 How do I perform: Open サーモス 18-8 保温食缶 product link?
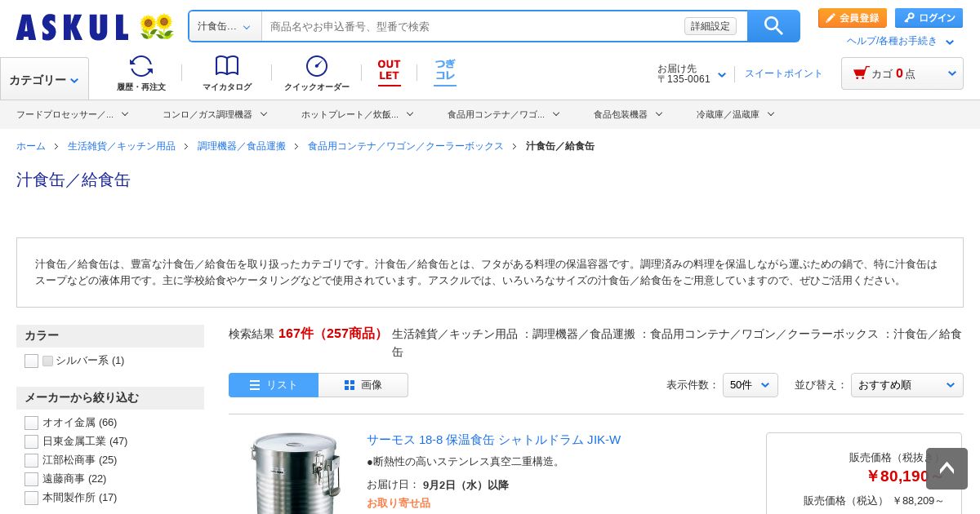tap(494, 440)
